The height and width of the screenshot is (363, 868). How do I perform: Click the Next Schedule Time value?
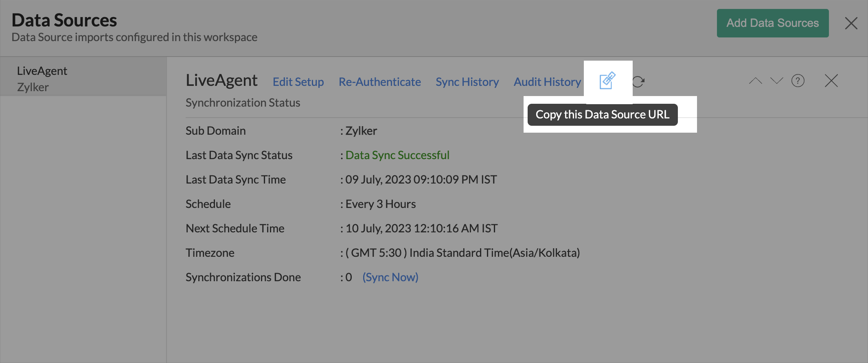click(421, 228)
